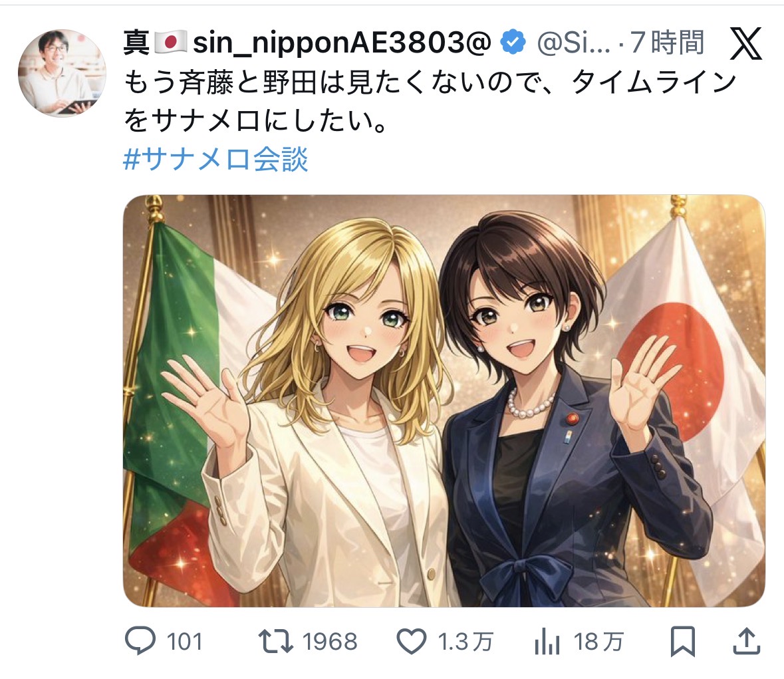Click the @Si... username handle
The width and height of the screenshot is (784, 679).
573,43
